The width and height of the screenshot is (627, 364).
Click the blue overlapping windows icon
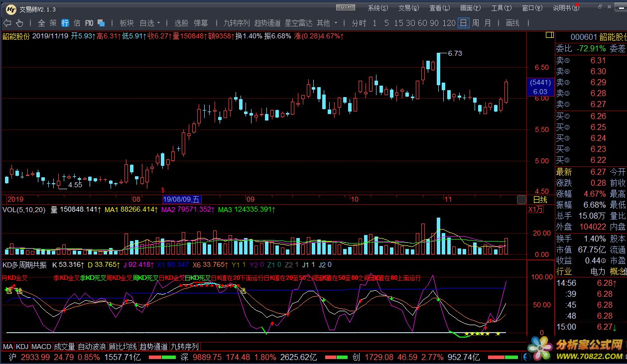[x=101, y=23]
